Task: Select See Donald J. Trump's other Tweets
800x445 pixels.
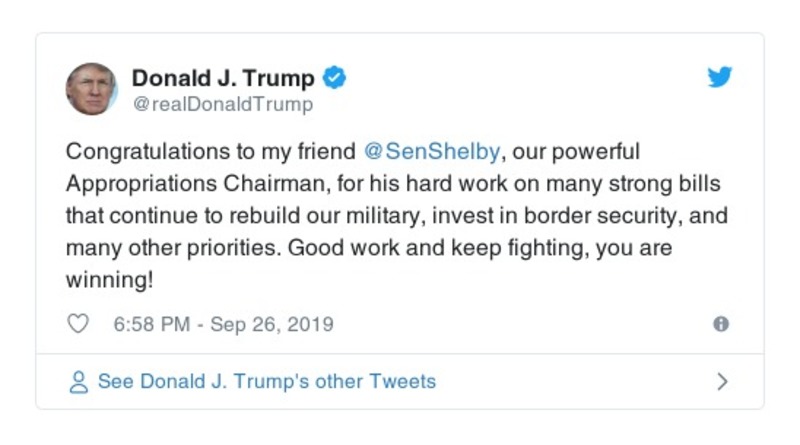Action: click(x=266, y=382)
